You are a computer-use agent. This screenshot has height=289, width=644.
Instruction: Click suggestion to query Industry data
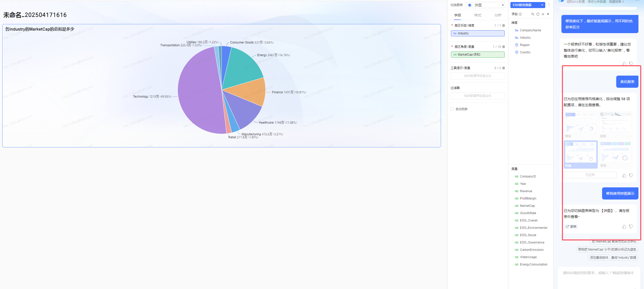point(613,258)
